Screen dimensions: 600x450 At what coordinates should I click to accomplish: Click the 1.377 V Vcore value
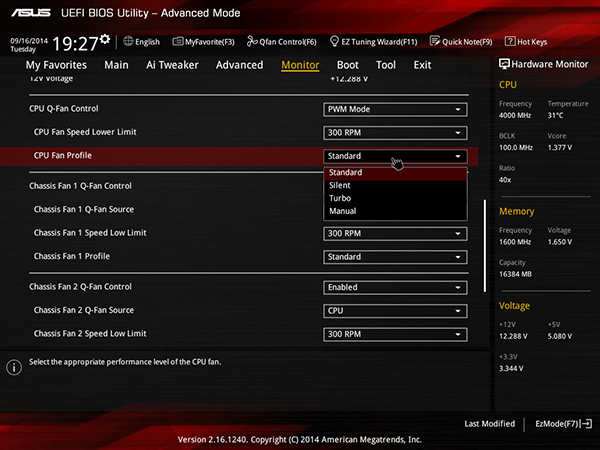coord(560,147)
